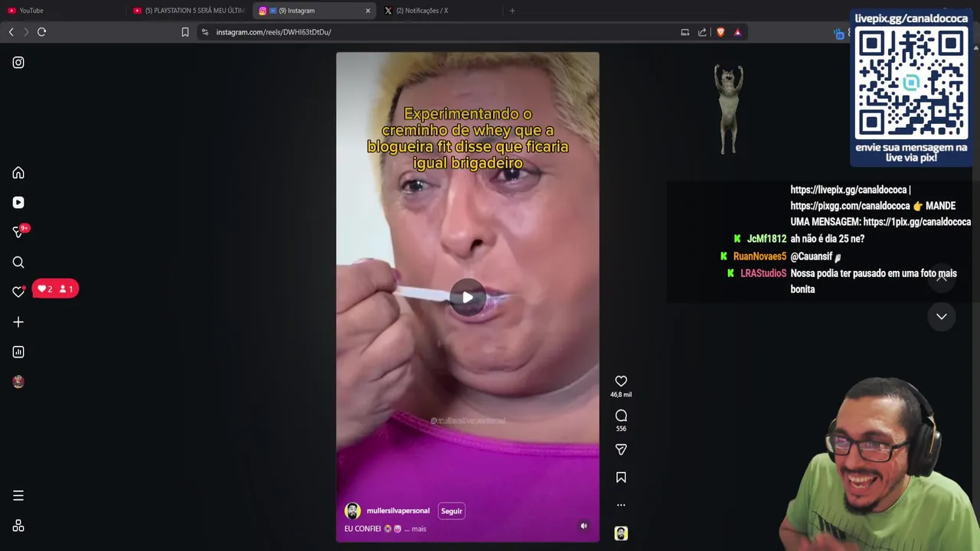Image resolution: width=980 pixels, height=551 pixels.
Task: Toggle reel sound with speaker icon
Action: pos(583,526)
